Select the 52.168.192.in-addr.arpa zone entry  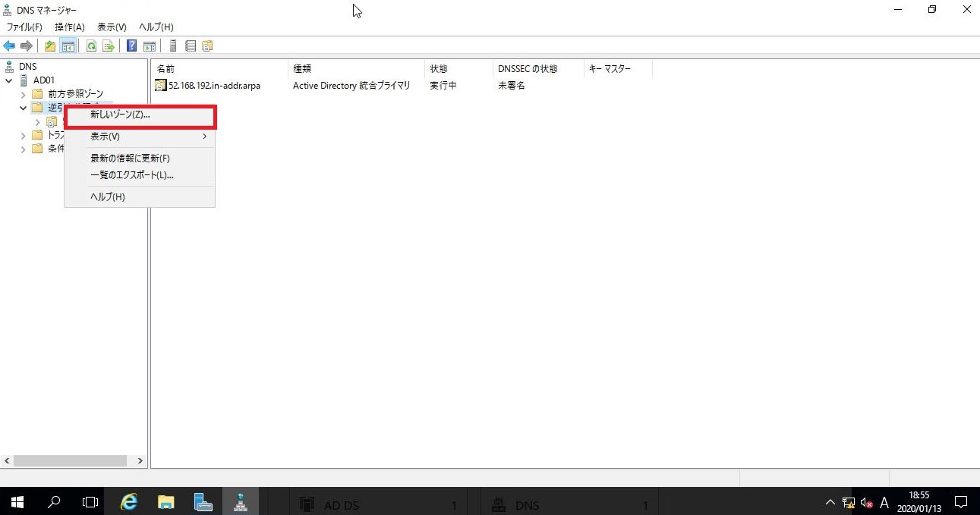pos(213,86)
